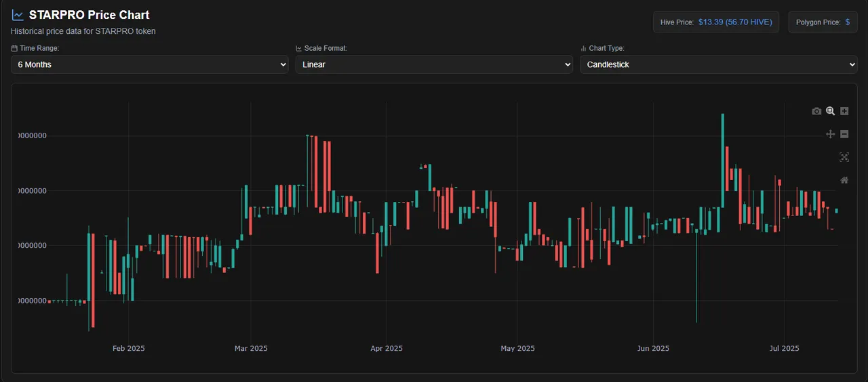The height and width of the screenshot is (382, 868).
Task: Zoom out with the minus modebar icon
Action: [x=844, y=134]
